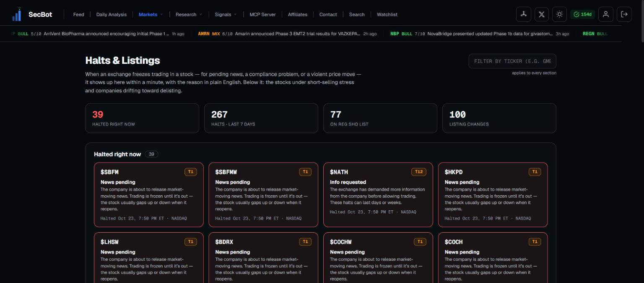Click the 'applies to every section' note

pyautogui.click(x=534, y=73)
